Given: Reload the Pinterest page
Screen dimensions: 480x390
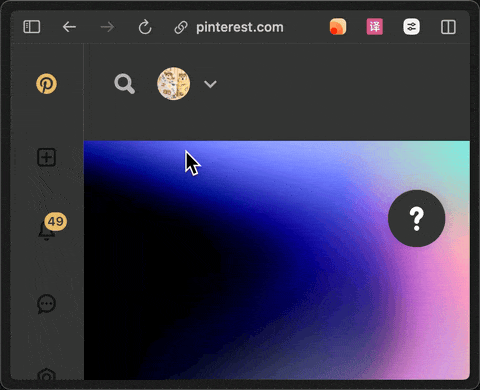Looking at the screenshot, I should pyautogui.click(x=145, y=27).
